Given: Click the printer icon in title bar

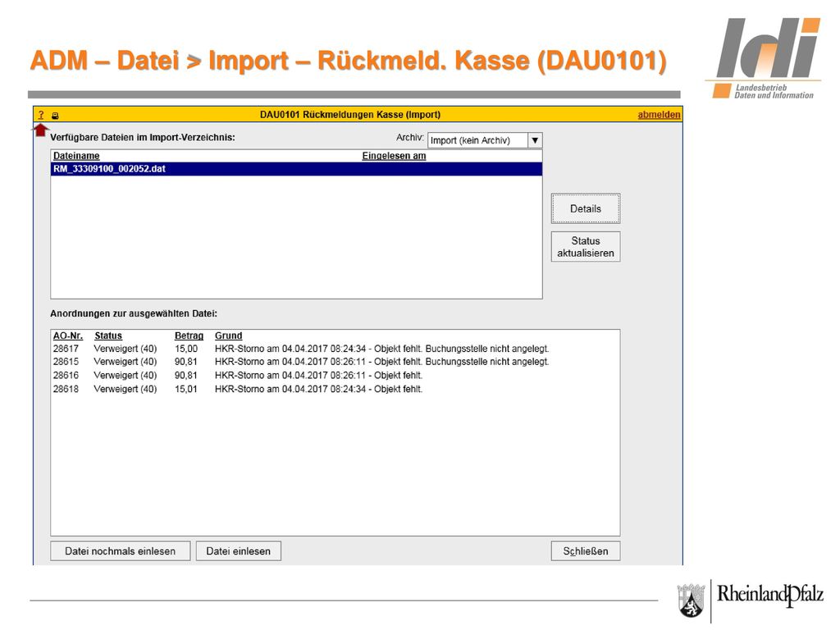Looking at the screenshot, I should 55,115.
